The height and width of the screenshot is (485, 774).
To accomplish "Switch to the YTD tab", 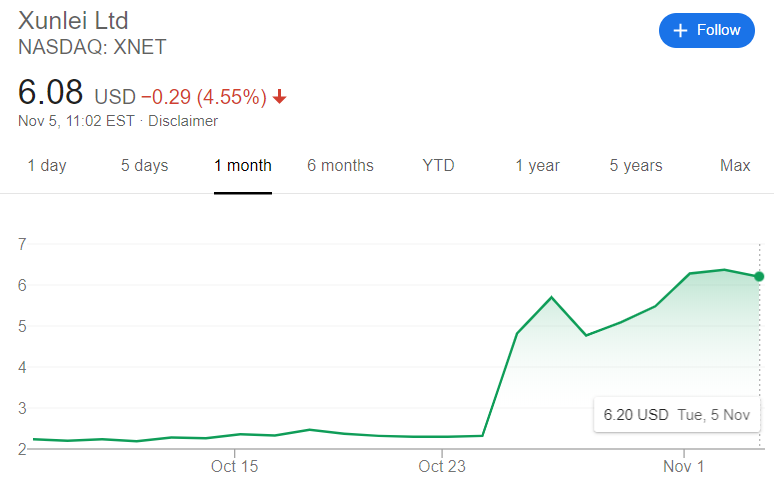I will 438,165.
